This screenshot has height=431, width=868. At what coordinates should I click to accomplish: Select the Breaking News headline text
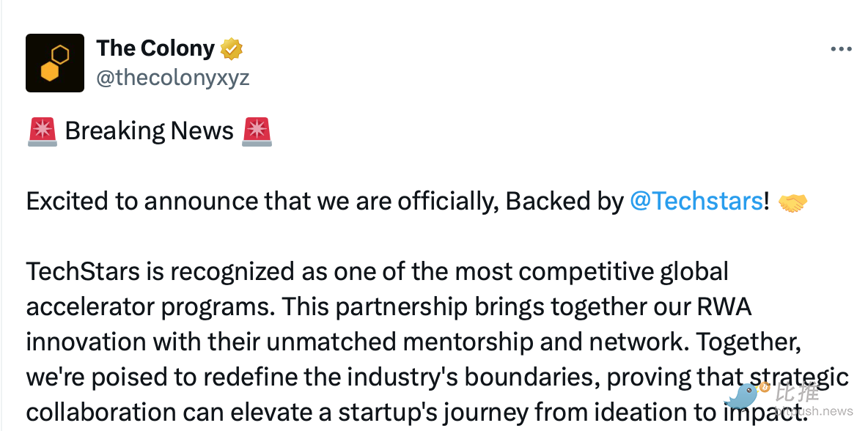pyautogui.click(x=150, y=131)
